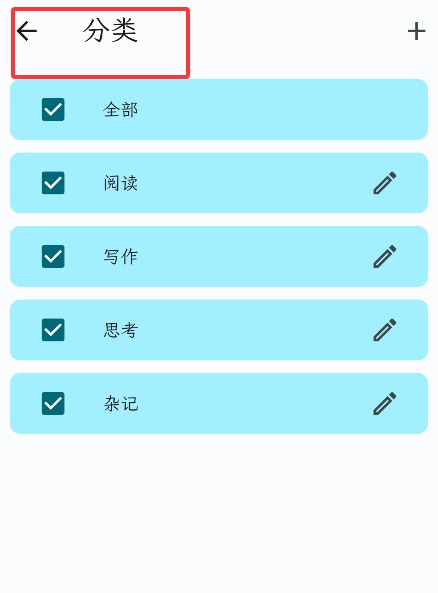Edit the 阅读 category with its pencil
The width and height of the screenshot is (438, 593).
pos(385,183)
